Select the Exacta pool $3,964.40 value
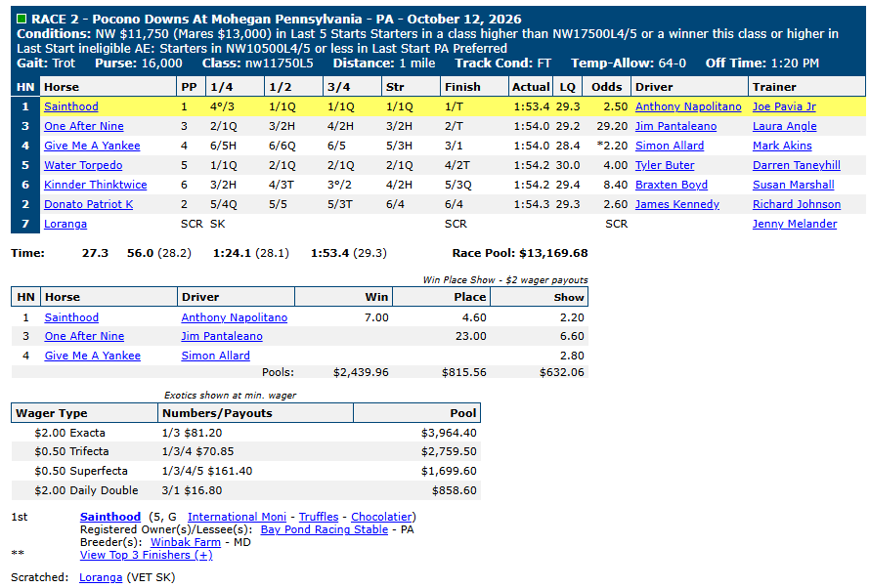Viewport: 870px width, 588px height. click(449, 433)
